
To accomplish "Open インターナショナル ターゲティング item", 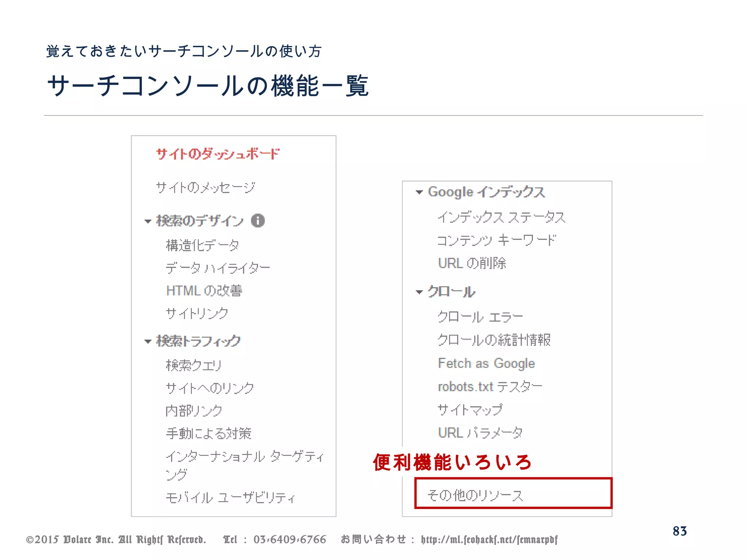I will pyautogui.click(x=245, y=465).
